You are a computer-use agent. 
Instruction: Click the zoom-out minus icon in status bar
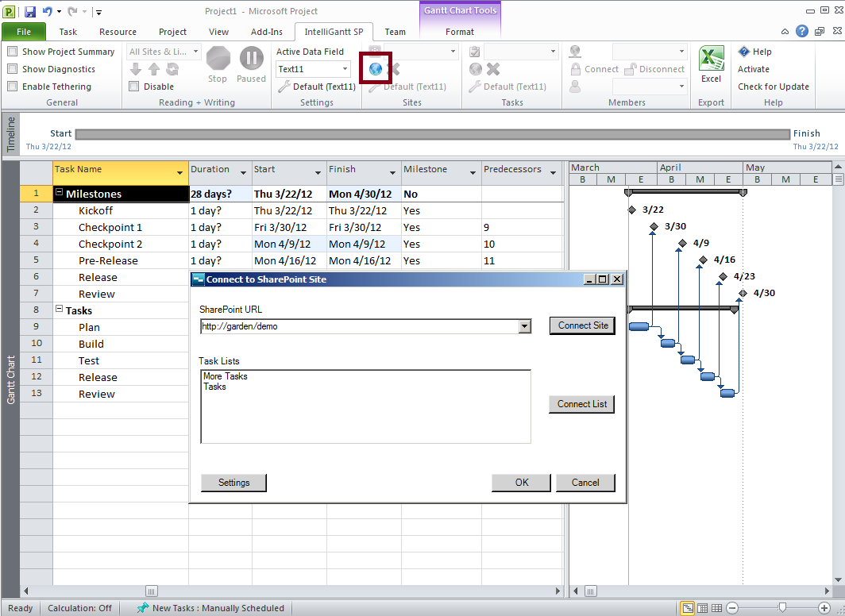coord(732,608)
